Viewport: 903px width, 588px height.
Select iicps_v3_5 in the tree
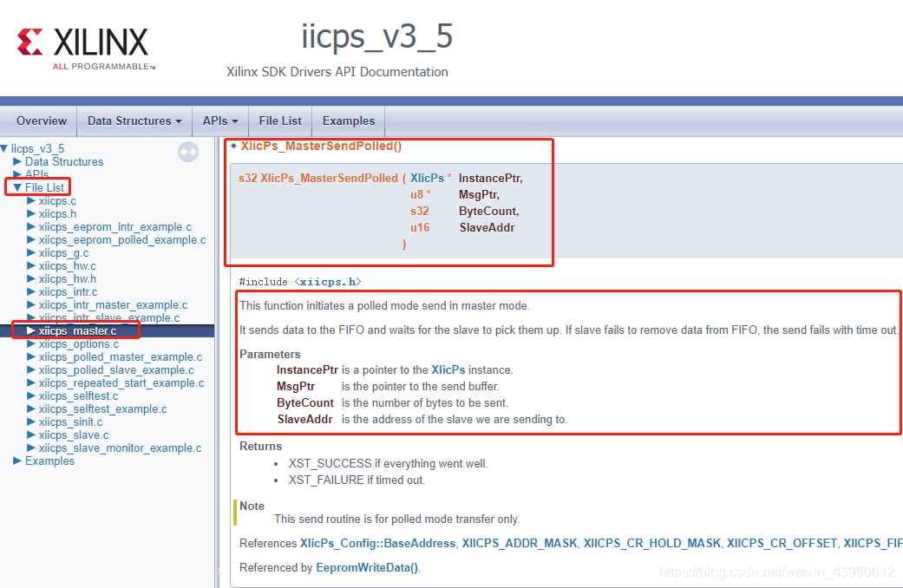(x=37, y=148)
